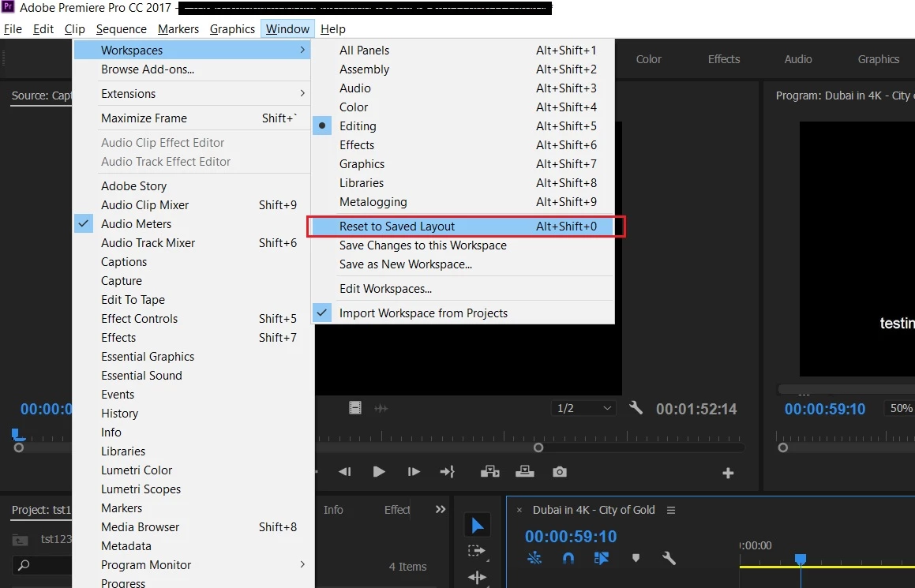Click the Drag Video Only filmstrip icon
Viewport: 915px width, 588px height.
coord(354,408)
